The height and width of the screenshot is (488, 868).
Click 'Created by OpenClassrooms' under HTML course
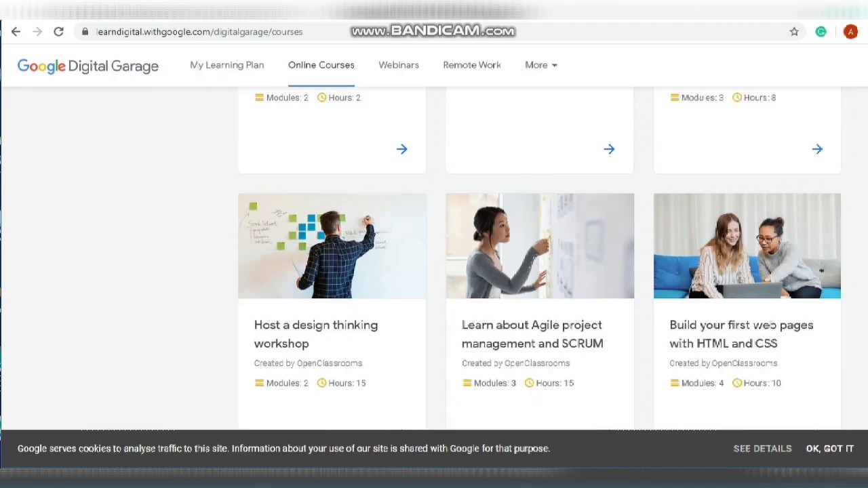tap(723, 363)
